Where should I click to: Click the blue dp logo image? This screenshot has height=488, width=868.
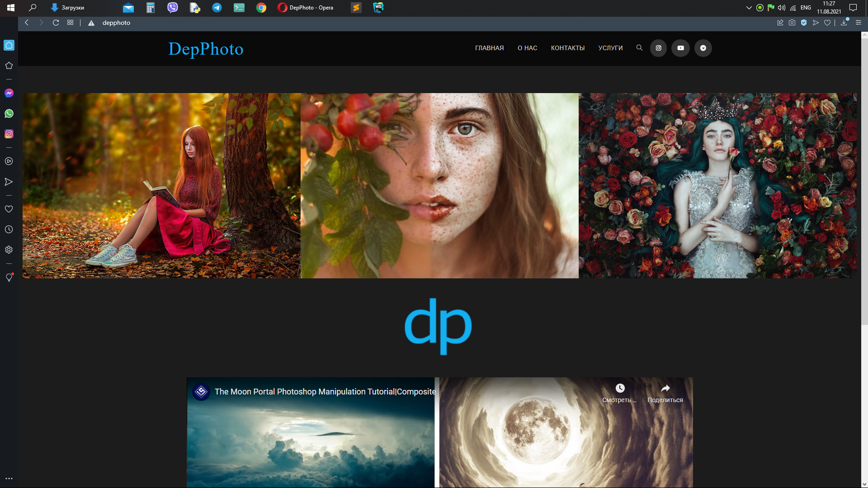click(x=438, y=326)
